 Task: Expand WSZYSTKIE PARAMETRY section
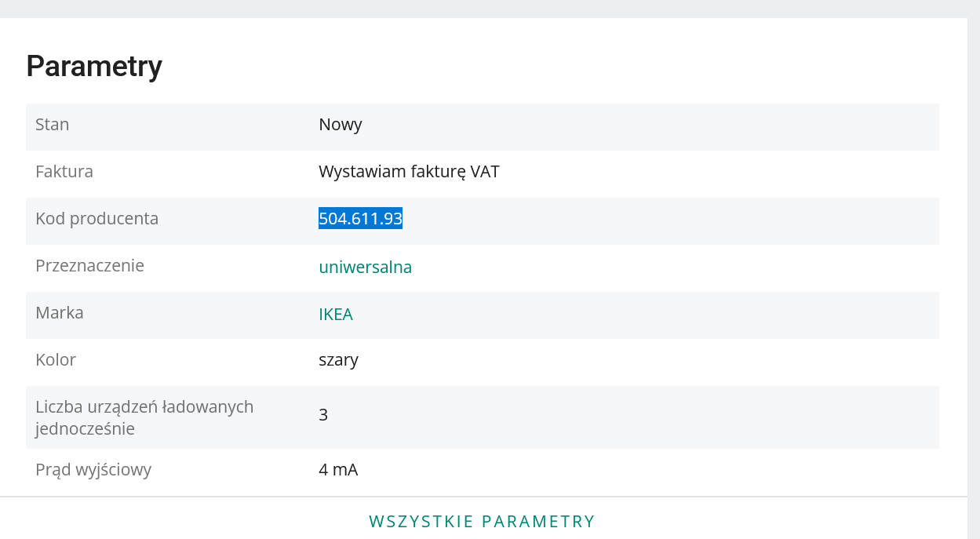(482, 521)
